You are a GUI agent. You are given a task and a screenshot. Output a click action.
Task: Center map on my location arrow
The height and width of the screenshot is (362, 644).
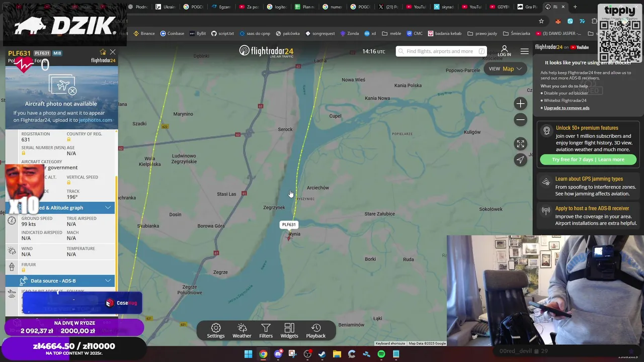(520, 160)
